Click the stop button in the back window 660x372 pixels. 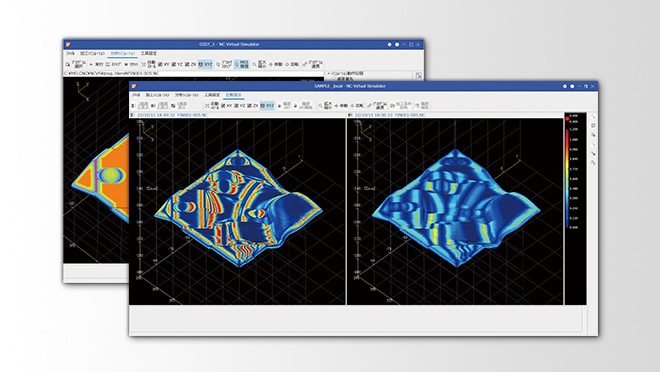pyautogui.click(x=131, y=64)
